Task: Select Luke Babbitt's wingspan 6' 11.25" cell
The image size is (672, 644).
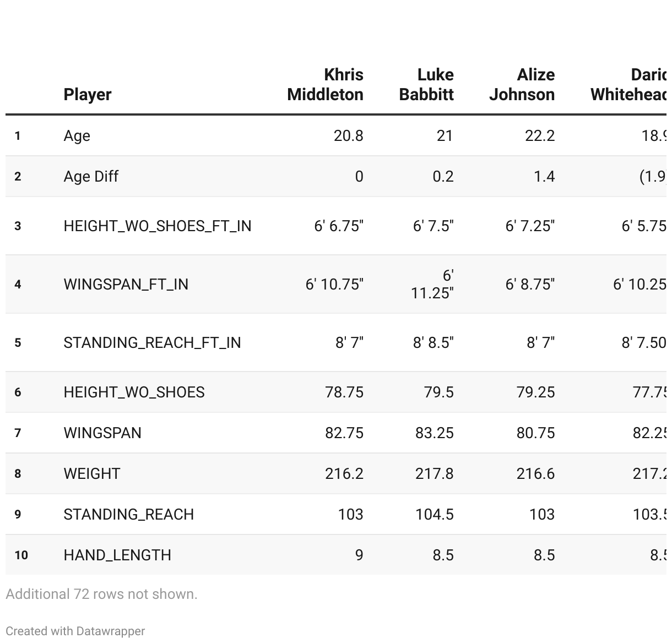Action: [x=432, y=284]
